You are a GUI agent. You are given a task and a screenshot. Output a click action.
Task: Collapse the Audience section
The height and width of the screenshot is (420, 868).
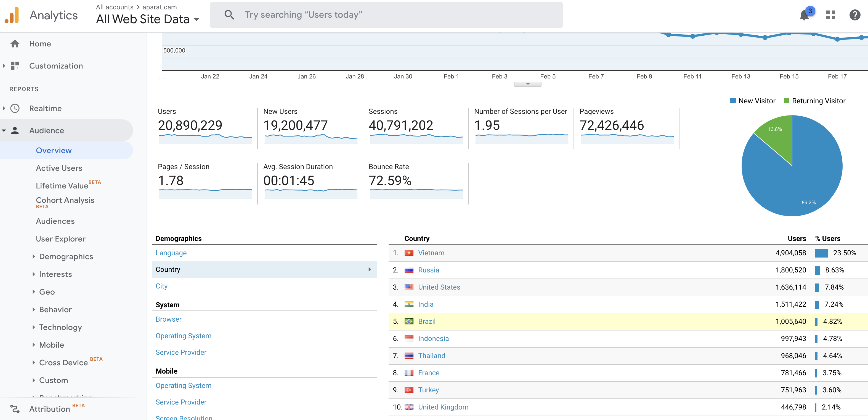4,130
